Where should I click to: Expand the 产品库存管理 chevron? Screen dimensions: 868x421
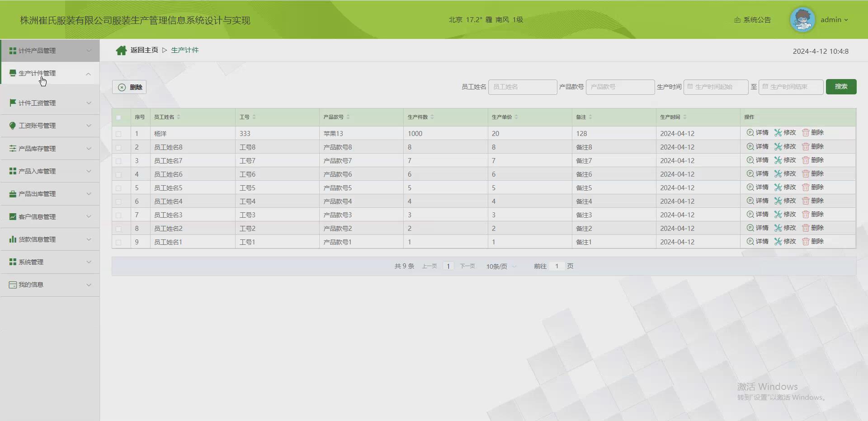click(89, 149)
